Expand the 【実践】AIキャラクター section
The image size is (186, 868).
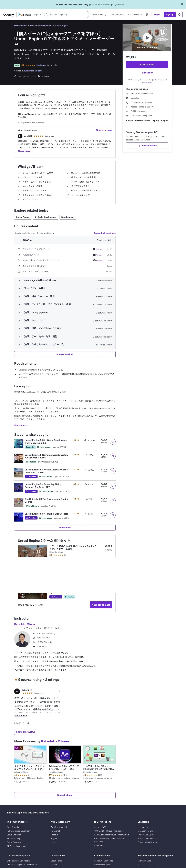pos(65,312)
